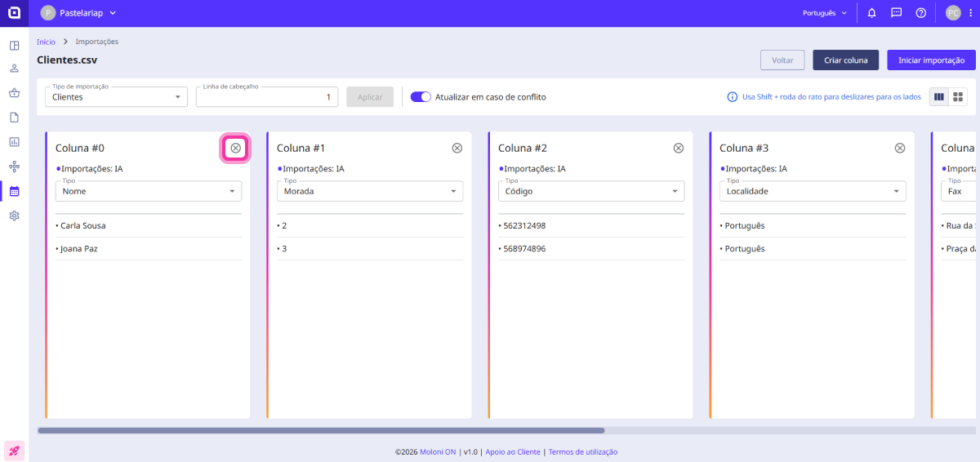
Task: Remove Coluna #2 with its X icon
Action: pyautogui.click(x=679, y=148)
